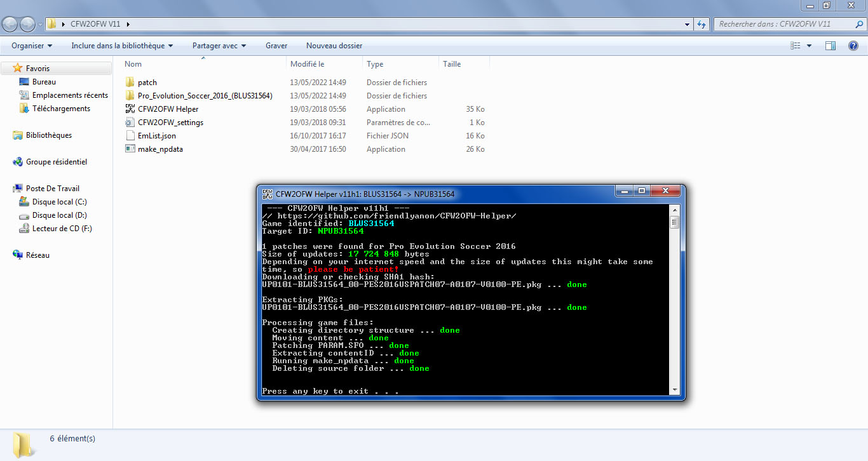The height and width of the screenshot is (461, 868).
Task: Open the CFW2OFW Helper application file
Action: click(x=168, y=109)
